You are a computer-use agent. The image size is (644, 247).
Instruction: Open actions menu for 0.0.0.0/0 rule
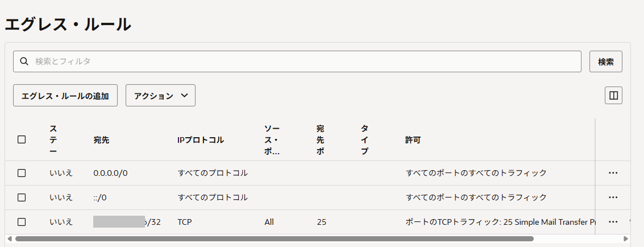pos(613,173)
